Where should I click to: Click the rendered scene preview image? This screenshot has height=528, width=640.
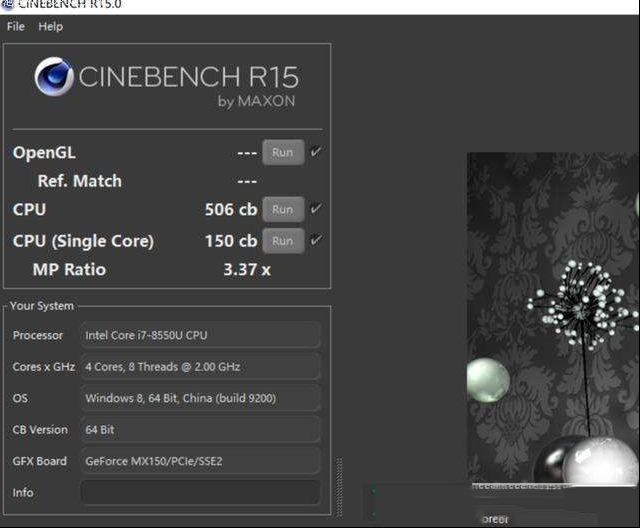(x=553, y=319)
